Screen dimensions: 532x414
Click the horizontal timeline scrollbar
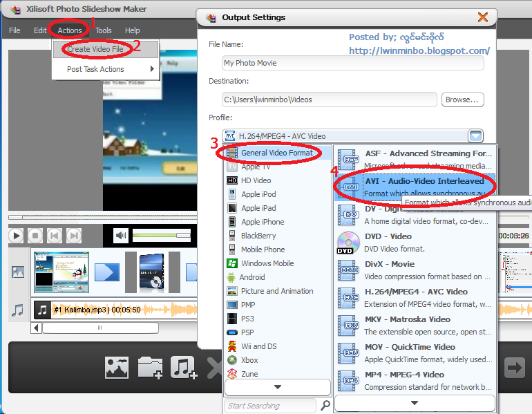click(x=100, y=328)
